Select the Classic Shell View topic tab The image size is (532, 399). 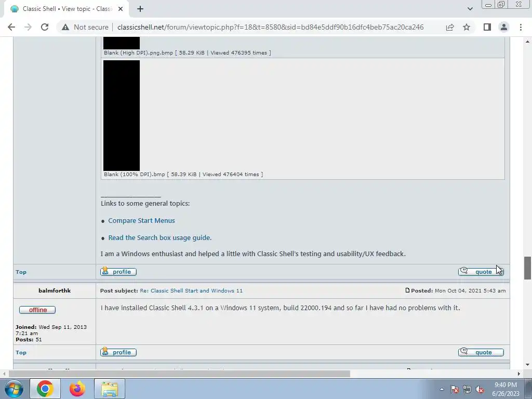66,9
